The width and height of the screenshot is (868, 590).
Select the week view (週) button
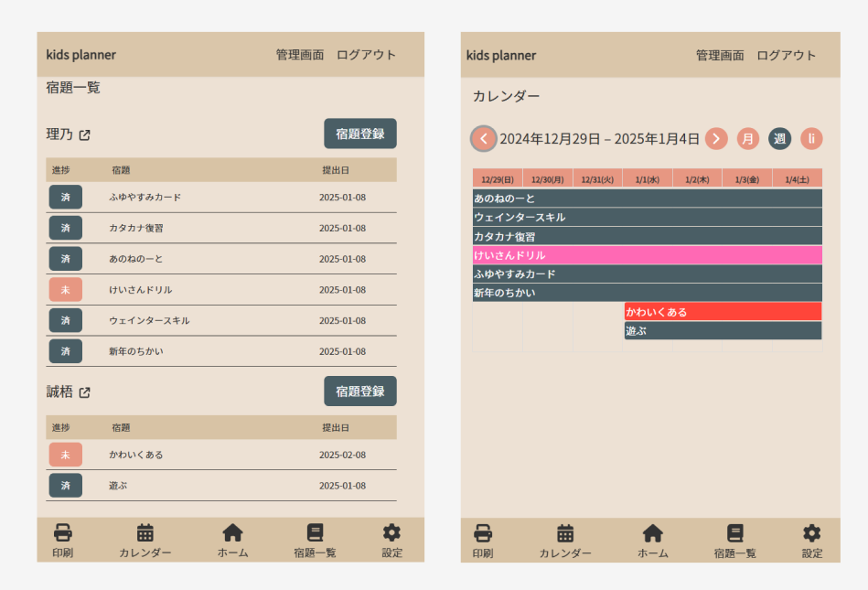(x=779, y=139)
